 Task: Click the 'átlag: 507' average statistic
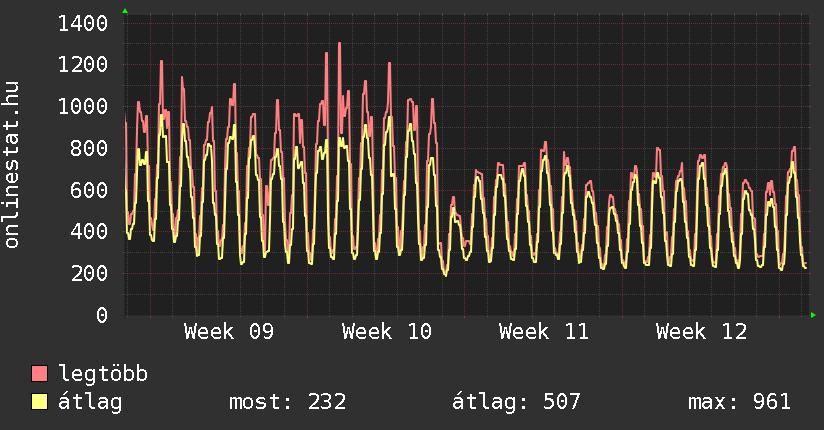click(516, 402)
